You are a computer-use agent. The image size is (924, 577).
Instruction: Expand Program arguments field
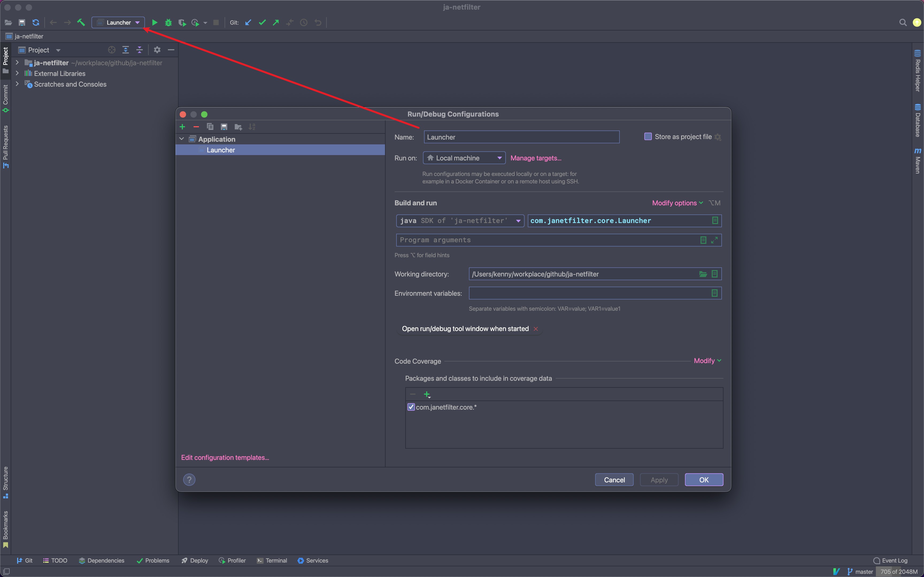(715, 240)
